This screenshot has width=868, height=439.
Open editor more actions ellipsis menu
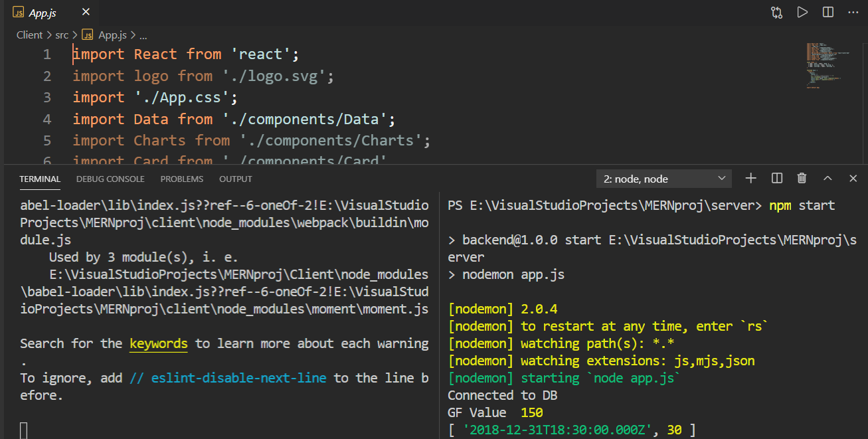[x=853, y=12]
